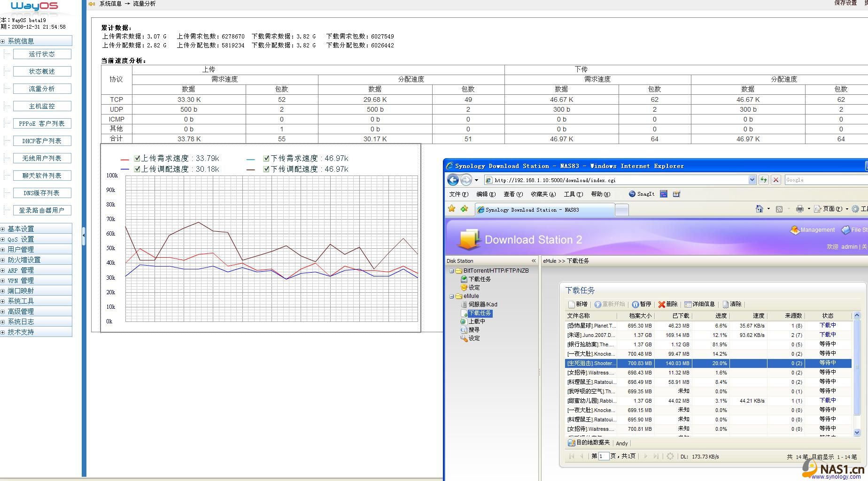Open the address bar history dropdown

pos(752,180)
